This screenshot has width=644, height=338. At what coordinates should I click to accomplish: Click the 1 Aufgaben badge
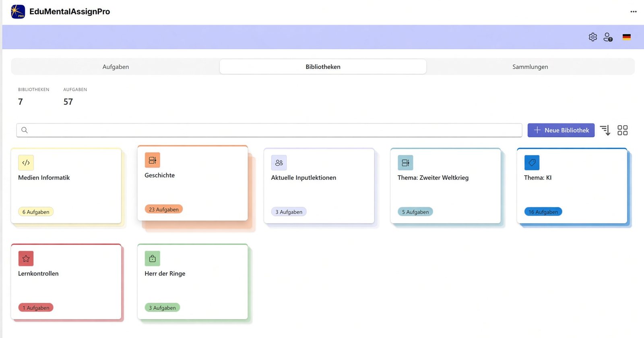point(36,308)
